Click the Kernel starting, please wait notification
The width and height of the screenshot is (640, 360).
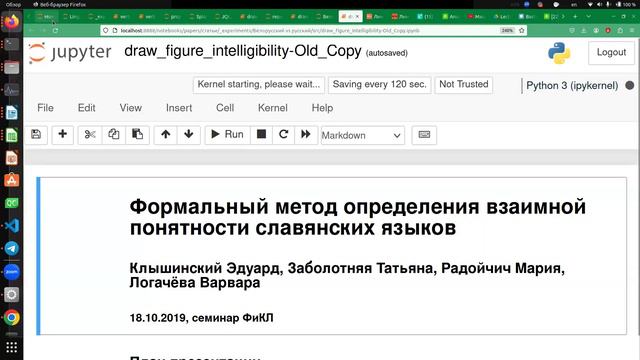pyautogui.click(x=259, y=84)
